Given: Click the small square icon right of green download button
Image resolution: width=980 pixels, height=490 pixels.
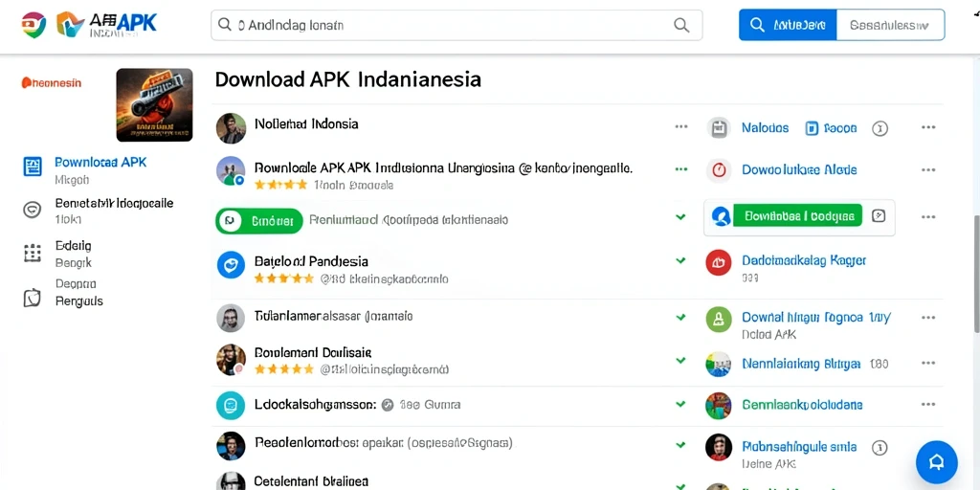Looking at the screenshot, I should pos(879,215).
